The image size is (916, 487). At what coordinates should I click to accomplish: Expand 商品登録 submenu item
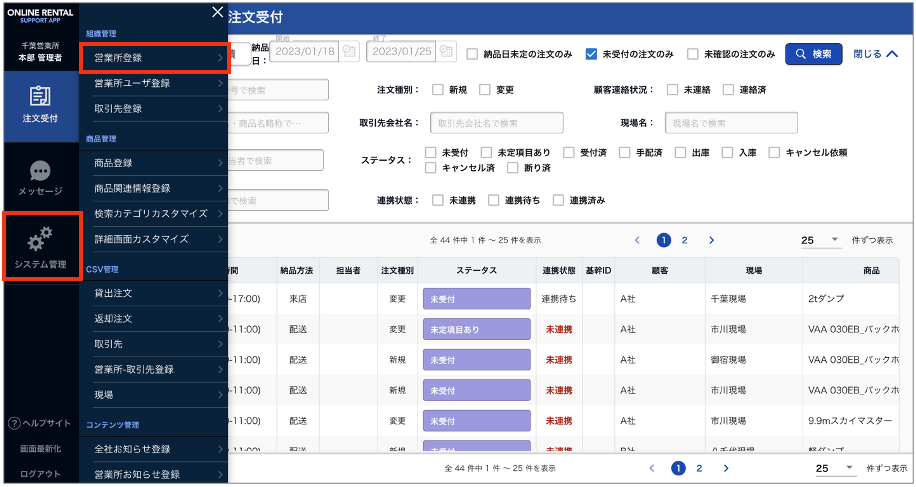coord(154,162)
